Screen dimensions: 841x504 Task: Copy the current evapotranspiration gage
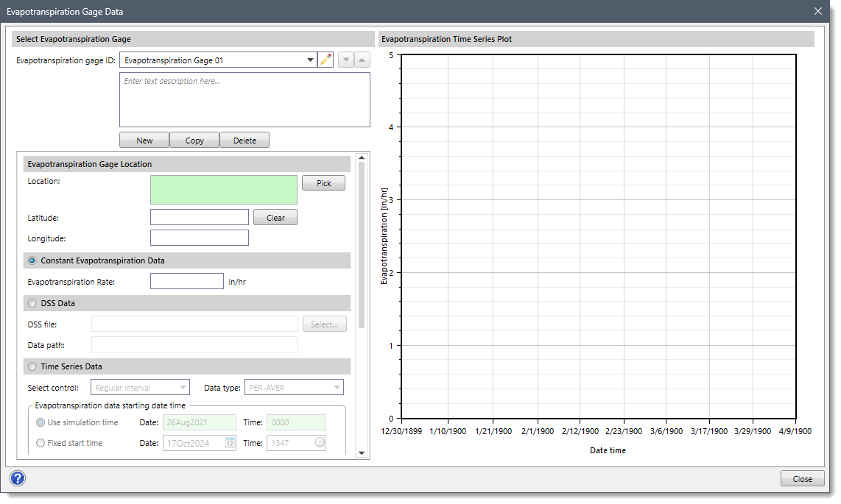[194, 140]
